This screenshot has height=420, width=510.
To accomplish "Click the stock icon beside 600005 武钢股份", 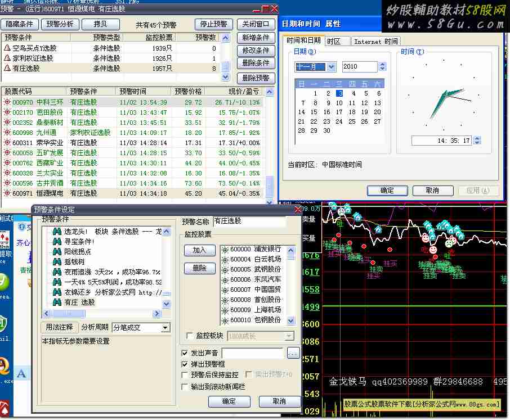I will [x=225, y=270].
